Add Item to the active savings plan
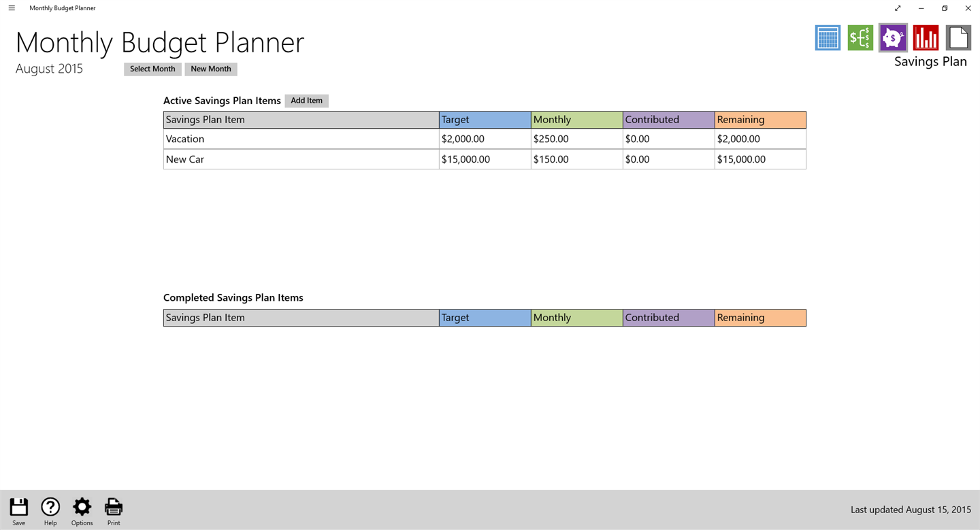 (x=306, y=101)
